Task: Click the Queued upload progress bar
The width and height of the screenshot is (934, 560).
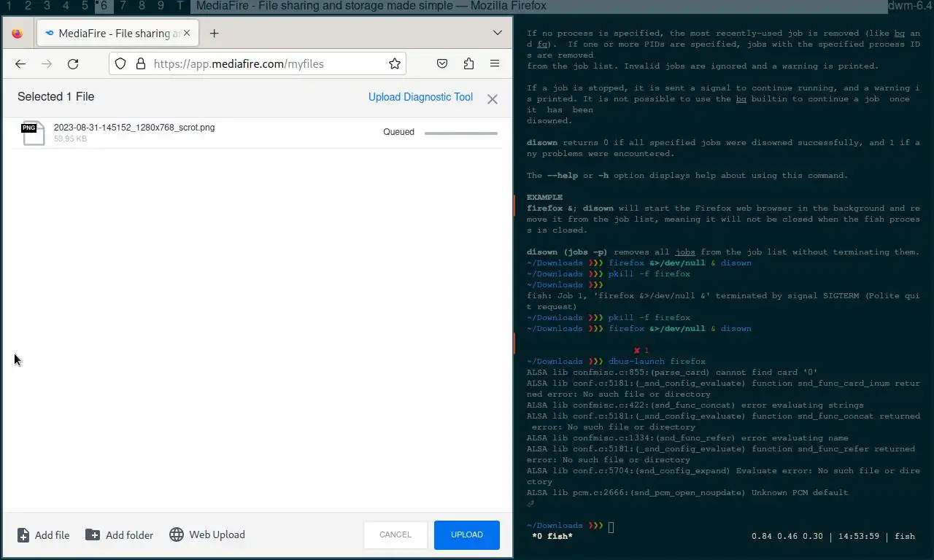Action: [x=461, y=133]
